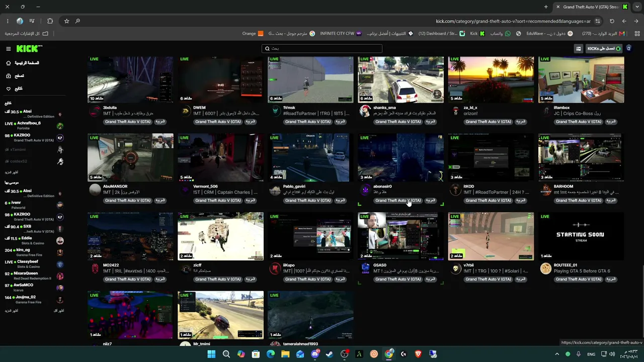644x362 pixels.
Task: Go to the Kick logo homepage
Action: [29, 49]
